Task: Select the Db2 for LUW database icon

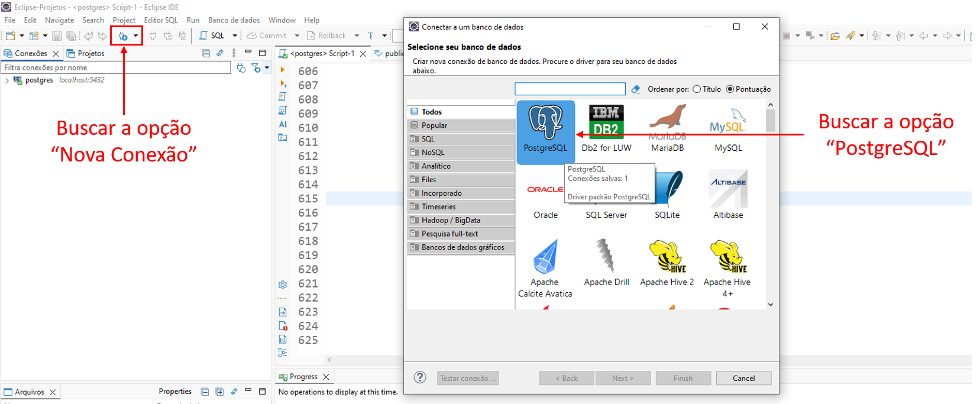Action: point(606,129)
